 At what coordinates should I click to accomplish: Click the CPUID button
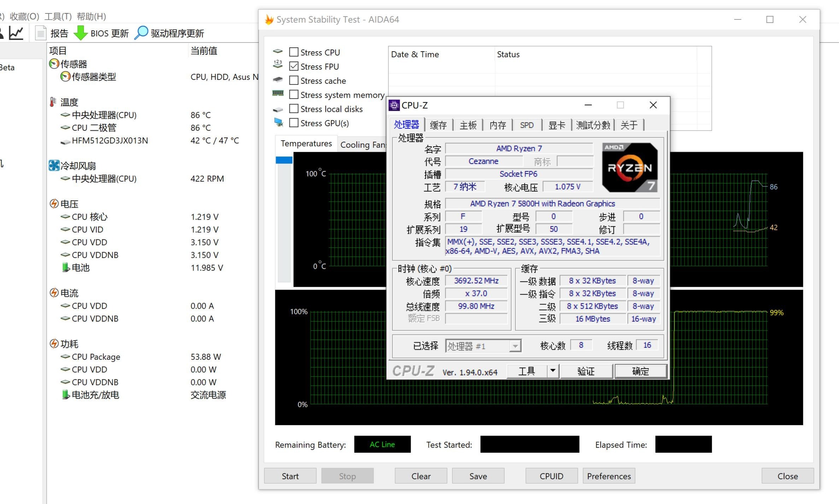(x=552, y=476)
